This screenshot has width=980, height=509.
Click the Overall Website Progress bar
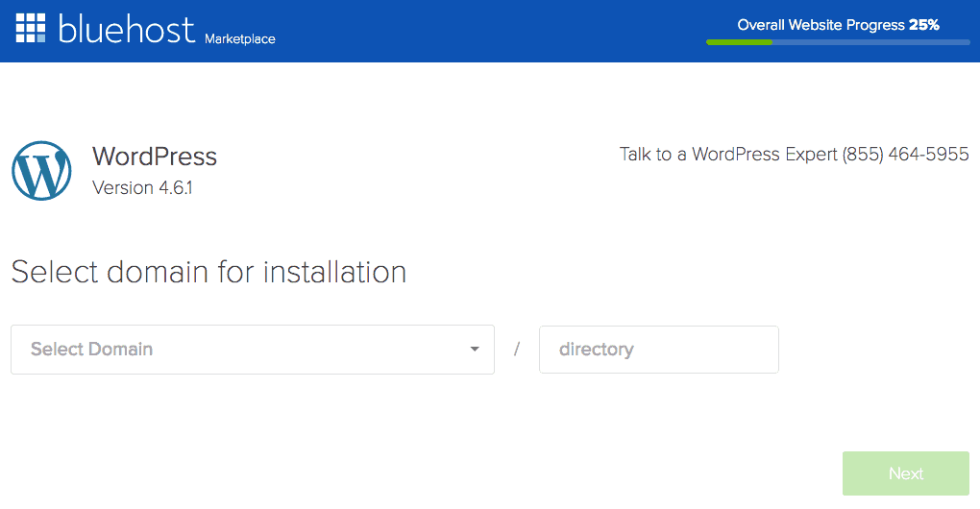point(838,42)
